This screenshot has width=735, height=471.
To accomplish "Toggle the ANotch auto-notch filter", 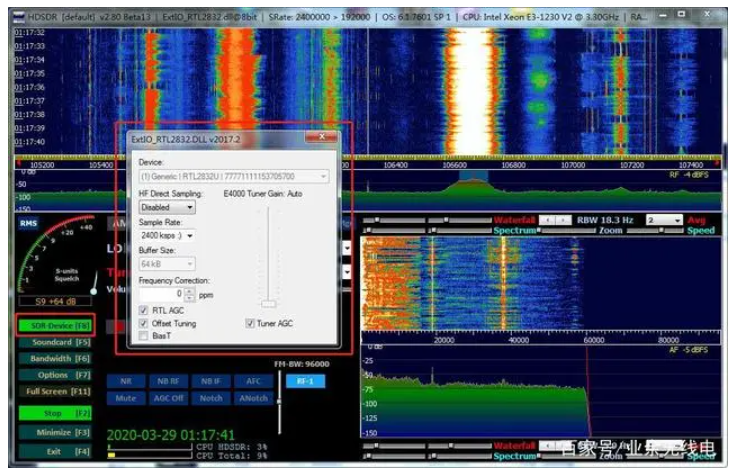I will coord(253,397).
